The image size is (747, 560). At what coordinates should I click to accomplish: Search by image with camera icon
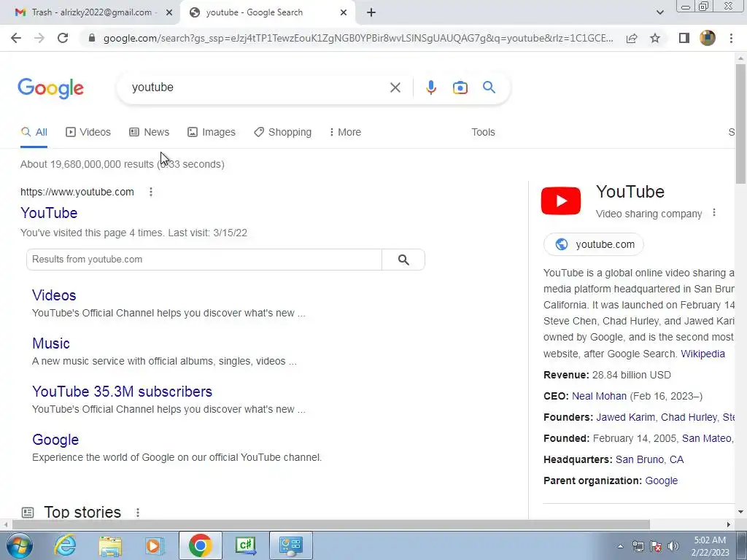coord(460,87)
